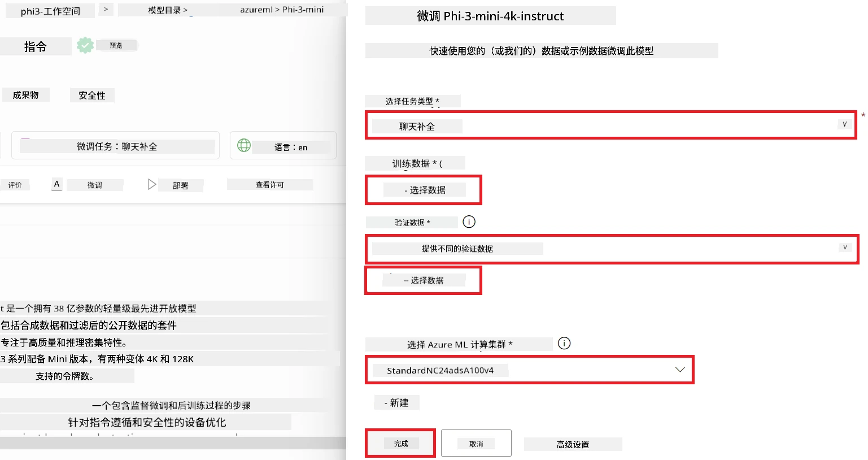The height and width of the screenshot is (460, 868).
Task: Click the text 快速使用您的（或我们的）数据或示例数据微调此模型
Action: coord(542,51)
